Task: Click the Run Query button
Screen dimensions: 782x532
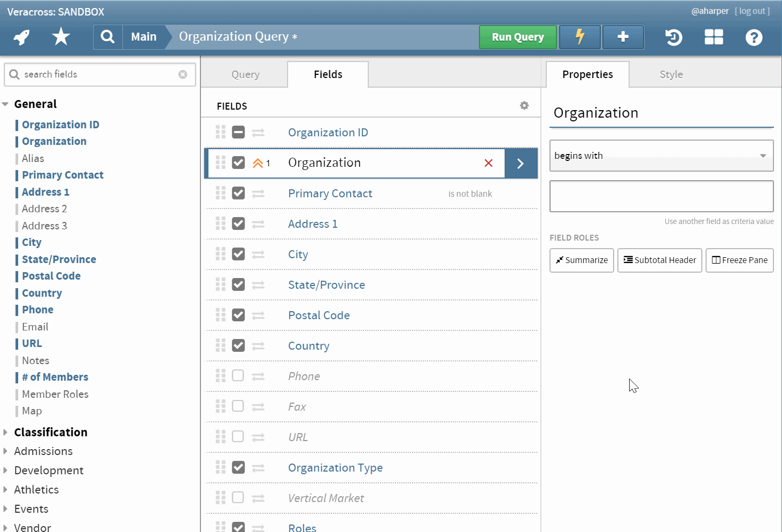Action: (518, 37)
